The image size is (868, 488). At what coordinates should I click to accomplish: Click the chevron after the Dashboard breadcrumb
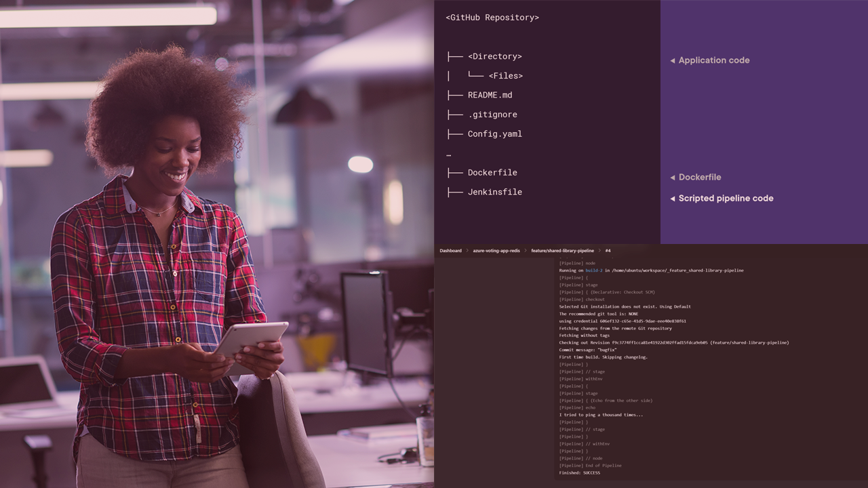[x=467, y=251]
